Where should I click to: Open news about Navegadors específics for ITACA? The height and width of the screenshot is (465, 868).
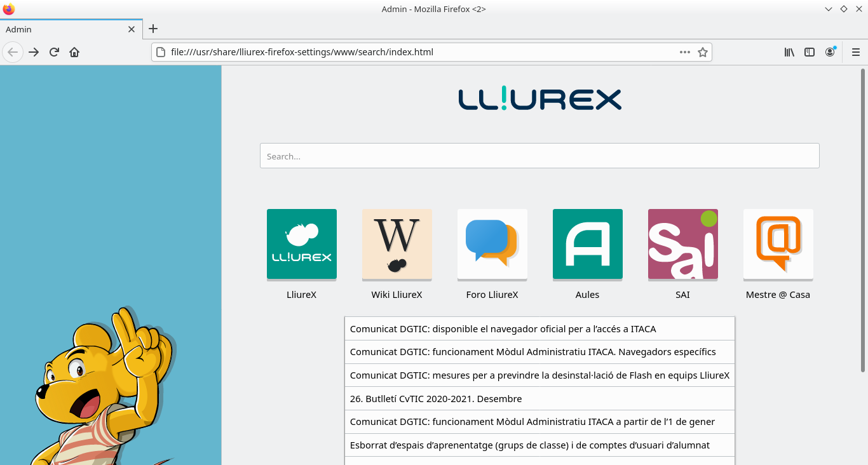(x=539, y=352)
